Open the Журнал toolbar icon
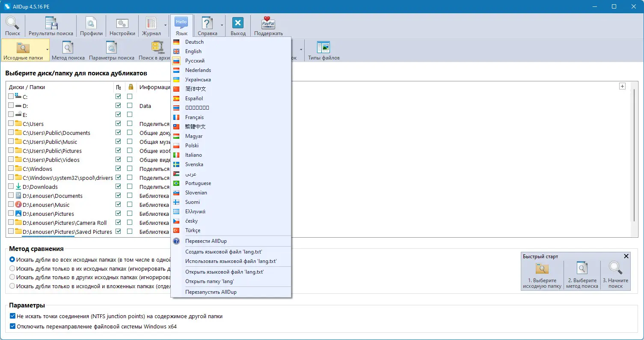Viewport: 644px width, 340px height. pos(151,23)
